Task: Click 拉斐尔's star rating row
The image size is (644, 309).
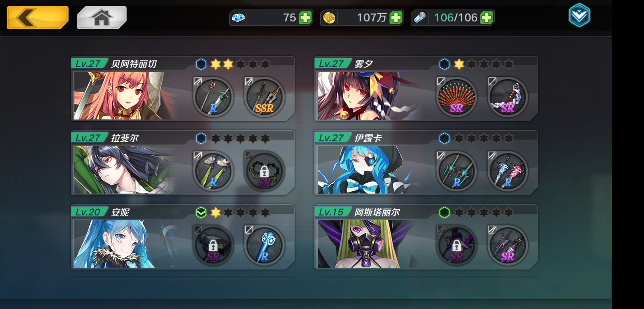Action: tap(241, 138)
